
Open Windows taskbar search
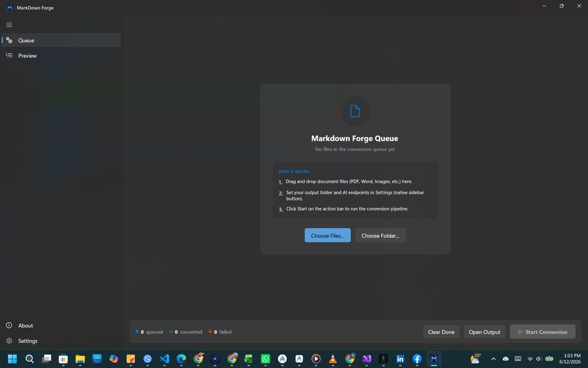point(29,359)
